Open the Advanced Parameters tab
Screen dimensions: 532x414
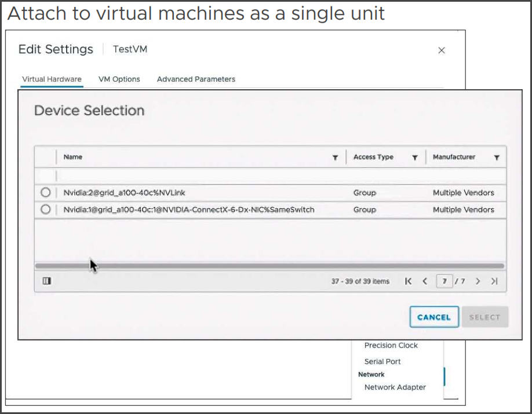pyautogui.click(x=196, y=79)
